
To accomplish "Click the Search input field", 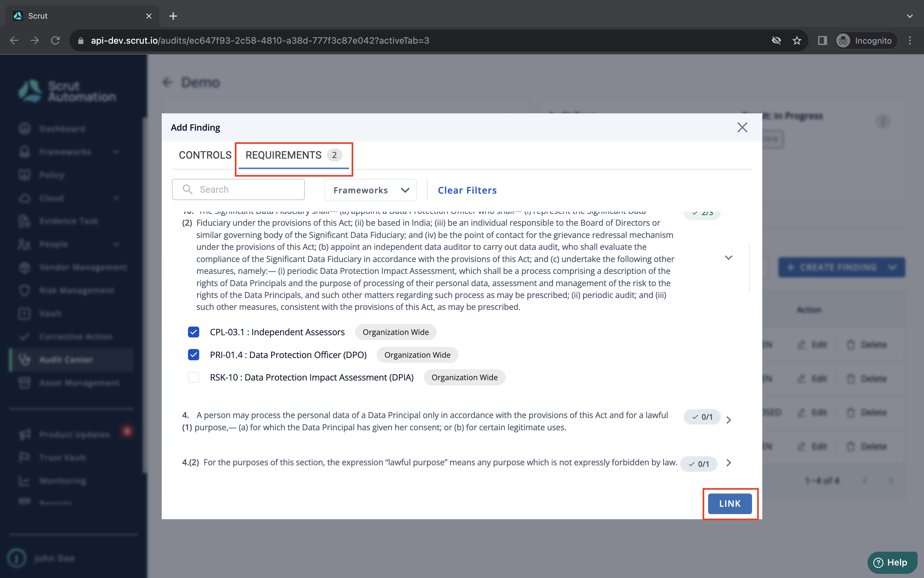I will [x=238, y=189].
